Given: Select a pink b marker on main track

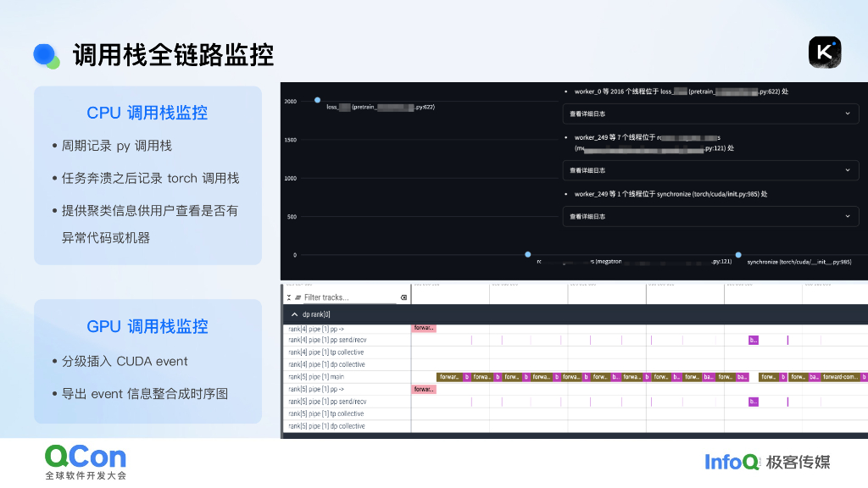Looking at the screenshot, I should 466,377.
